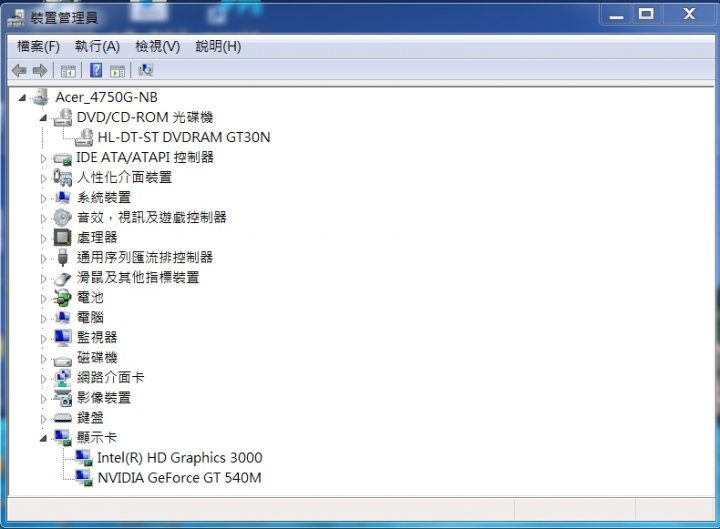Expand the 網路介面卡 branch
The height and width of the screenshot is (529, 720).
(44, 379)
